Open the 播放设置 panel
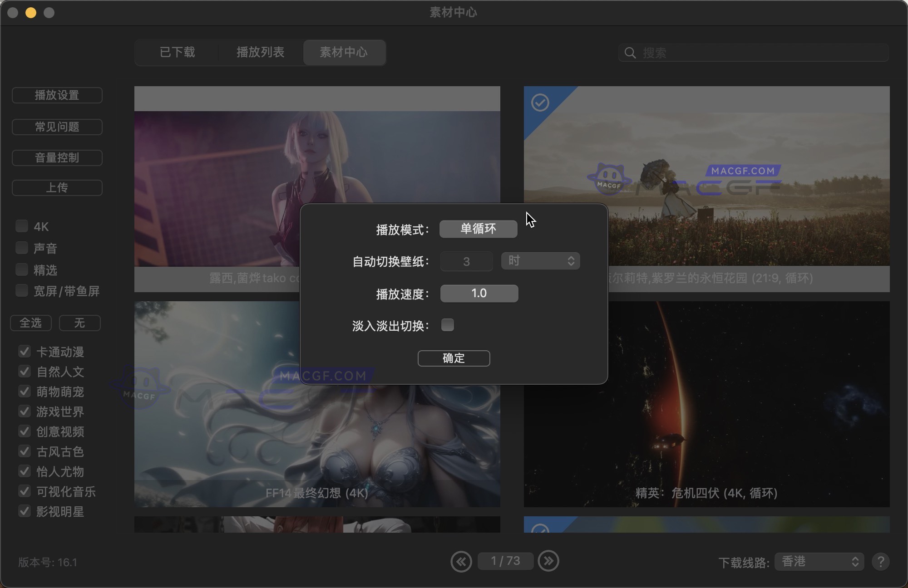Image resolution: width=908 pixels, height=588 pixels. [57, 95]
